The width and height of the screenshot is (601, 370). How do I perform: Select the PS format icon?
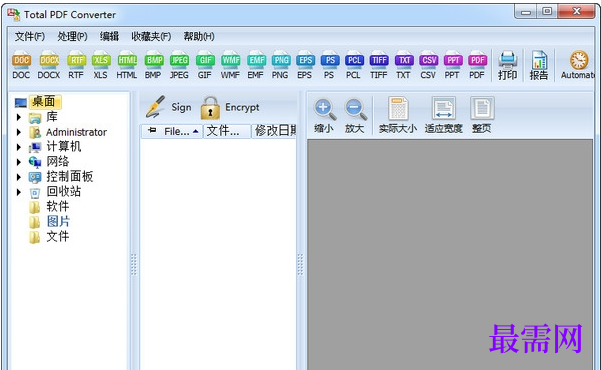[x=329, y=65]
